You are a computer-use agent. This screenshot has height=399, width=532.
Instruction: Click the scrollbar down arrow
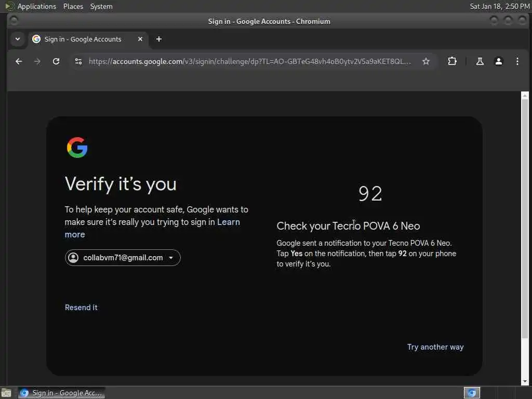pyautogui.click(x=525, y=381)
